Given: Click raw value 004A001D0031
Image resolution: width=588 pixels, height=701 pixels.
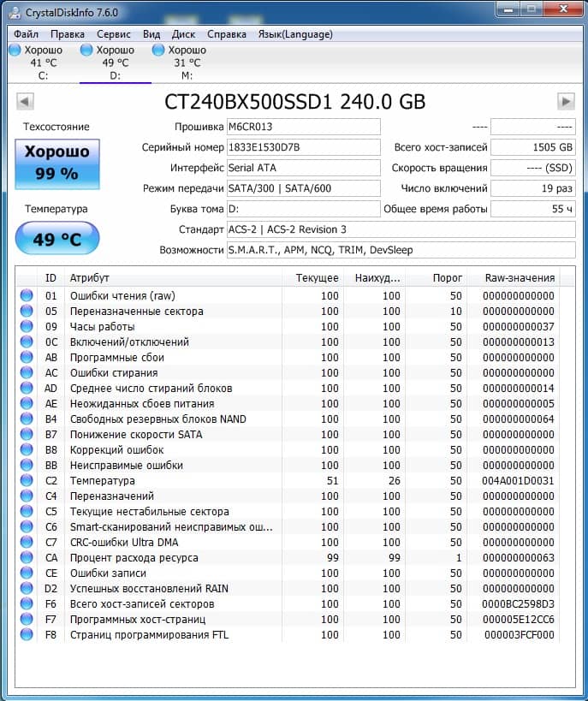Looking at the screenshot, I should coord(518,480).
